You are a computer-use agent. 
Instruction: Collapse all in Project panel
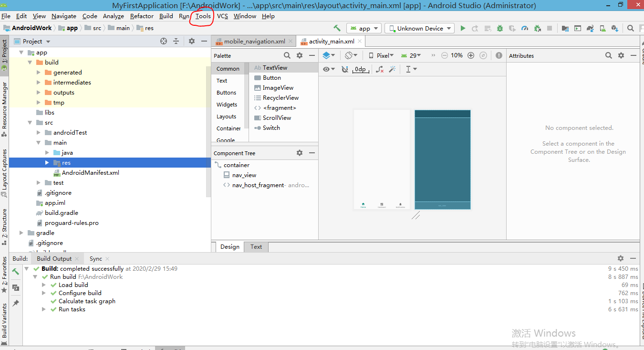[176, 41]
